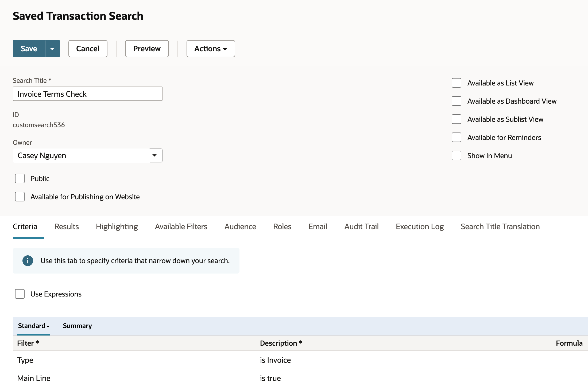
Task: Open the Actions dropdown menu
Action: [211, 49]
